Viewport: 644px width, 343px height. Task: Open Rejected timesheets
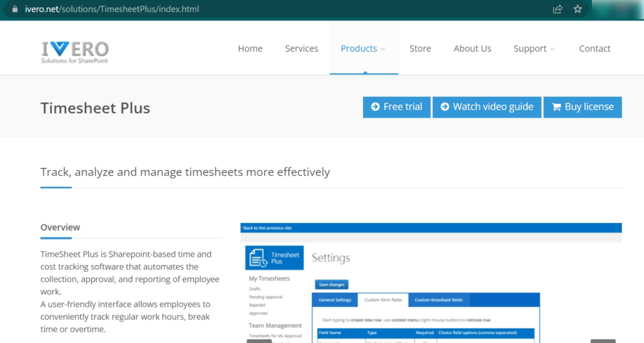(x=257, y=305)
